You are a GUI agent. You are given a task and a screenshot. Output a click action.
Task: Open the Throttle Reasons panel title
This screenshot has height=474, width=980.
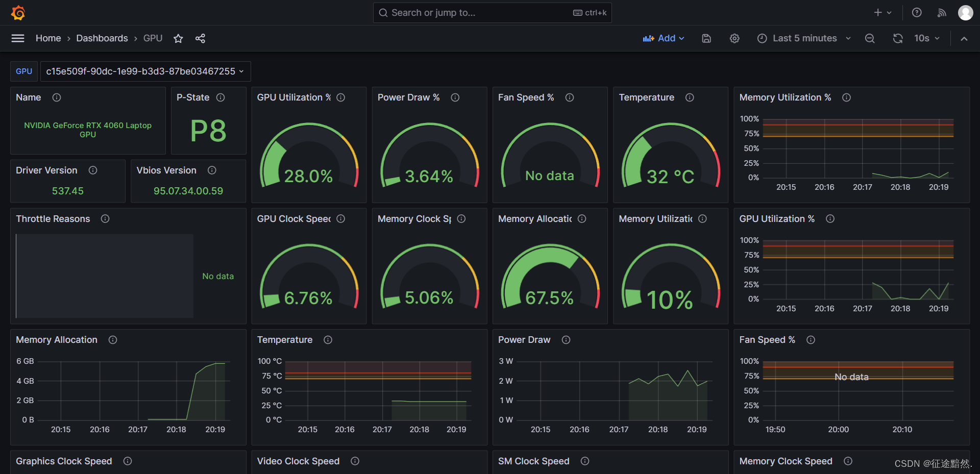pyautogui.click(x=53, y=219)
